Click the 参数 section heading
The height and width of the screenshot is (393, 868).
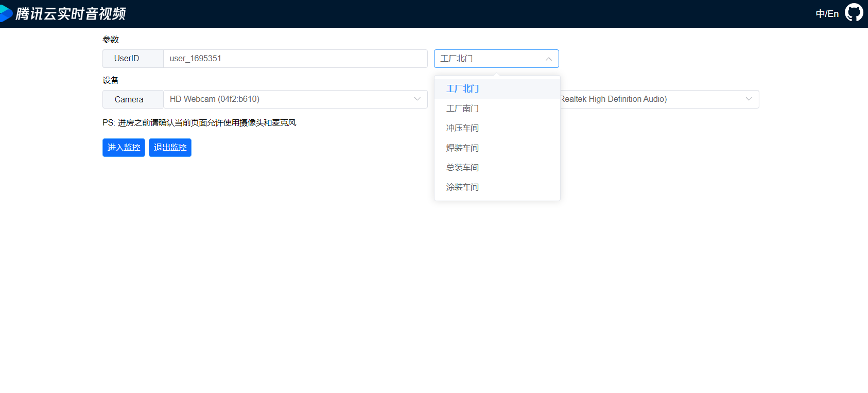(x=111, y=40)
